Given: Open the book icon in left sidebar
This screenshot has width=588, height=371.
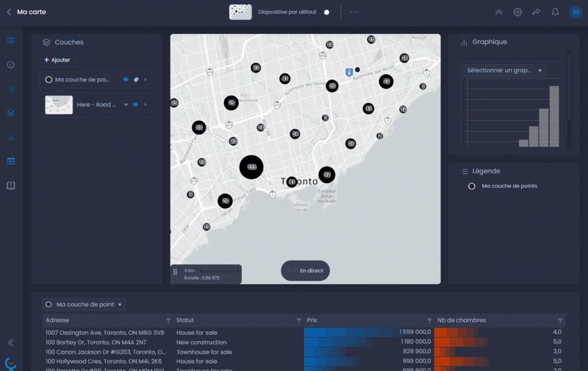Looking at the screenshot, I should (x=11, y=185).
